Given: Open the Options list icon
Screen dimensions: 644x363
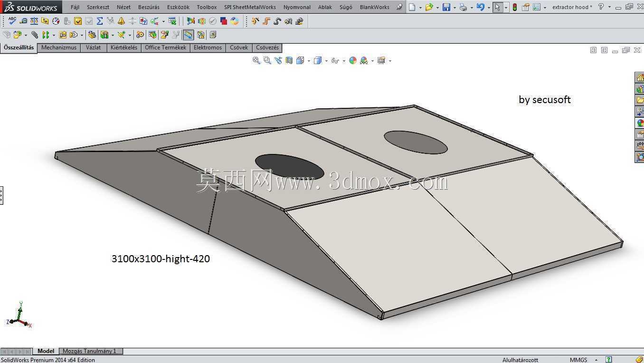Looking at the screenshot, I should 537,7.
